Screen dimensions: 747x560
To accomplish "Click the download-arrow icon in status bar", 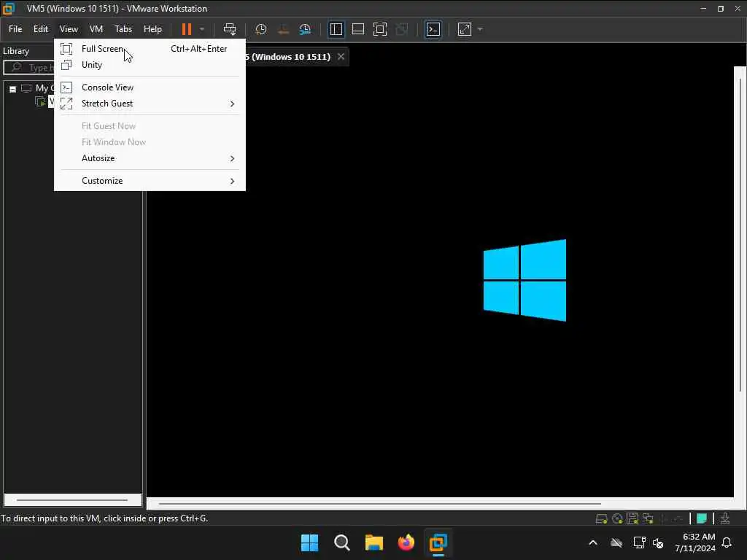I will click(725, 518).
